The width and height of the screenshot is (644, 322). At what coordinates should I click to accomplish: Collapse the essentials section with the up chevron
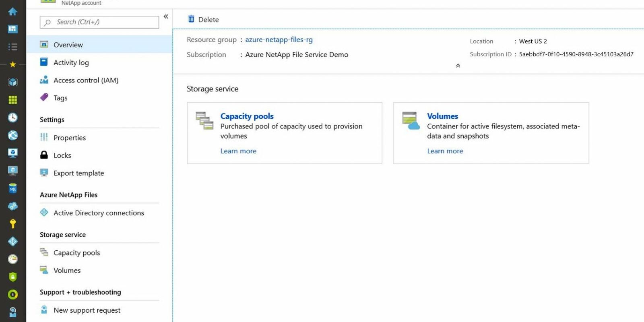[x=458, y=66]
